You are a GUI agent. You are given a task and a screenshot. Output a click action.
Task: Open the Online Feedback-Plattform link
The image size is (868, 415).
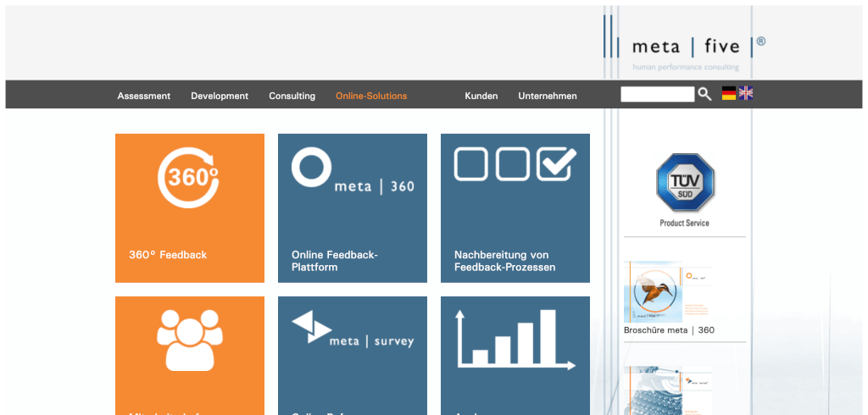(x=334, y=261)
